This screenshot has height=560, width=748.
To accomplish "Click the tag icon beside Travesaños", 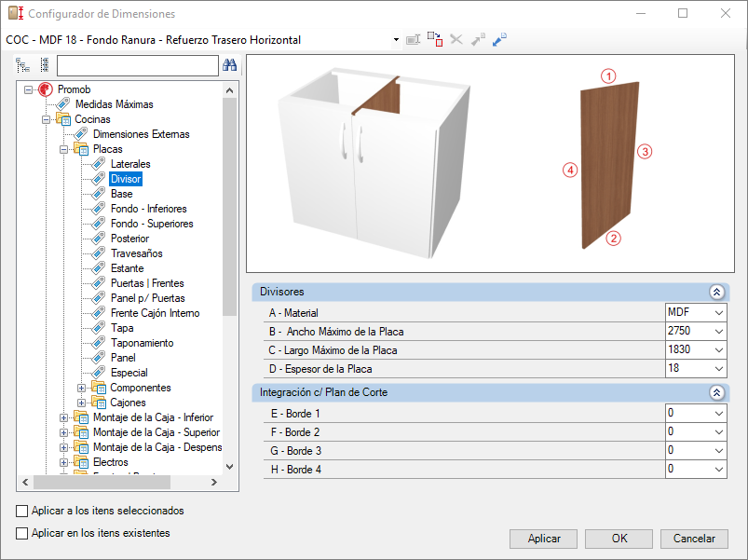I will [99, 253].
